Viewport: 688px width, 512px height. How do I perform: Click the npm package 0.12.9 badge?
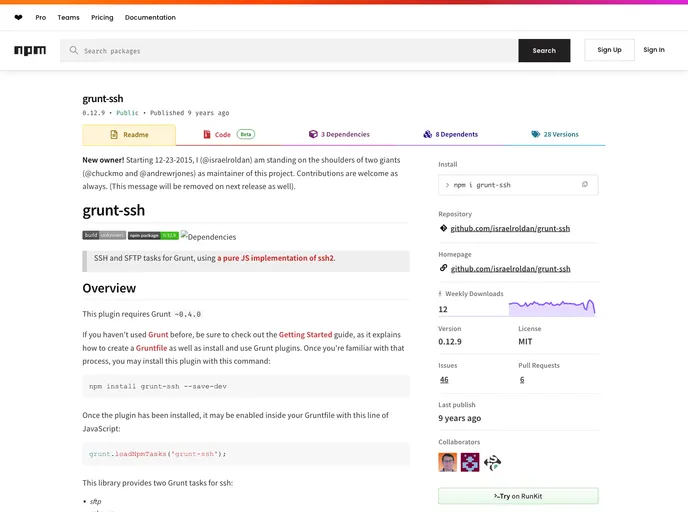pyautogui.click(x=153, y=235)
